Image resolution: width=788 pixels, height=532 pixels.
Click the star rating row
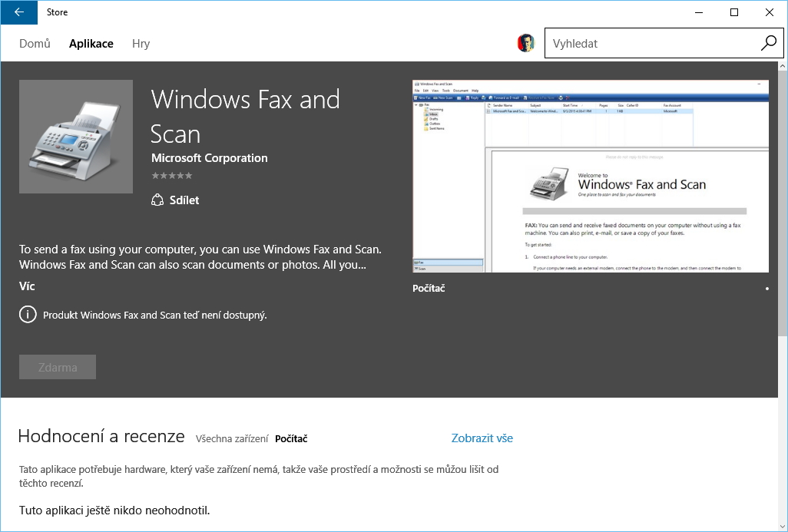172,176
